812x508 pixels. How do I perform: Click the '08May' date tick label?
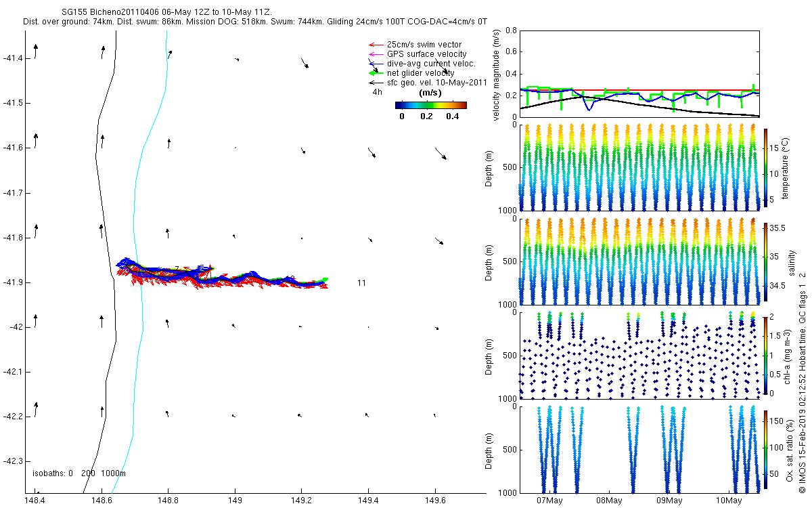pyautogui.click(x=609, y=501)
